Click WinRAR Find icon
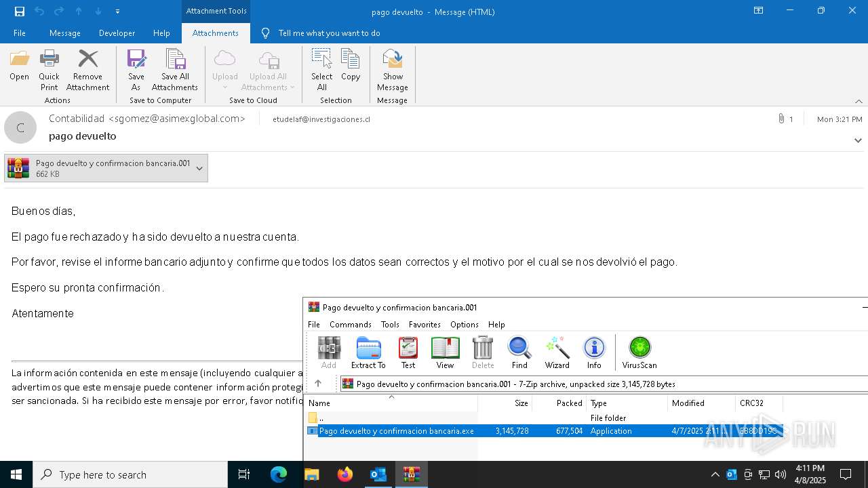Viewport: 868px width, 488px height. pos(519,352)
